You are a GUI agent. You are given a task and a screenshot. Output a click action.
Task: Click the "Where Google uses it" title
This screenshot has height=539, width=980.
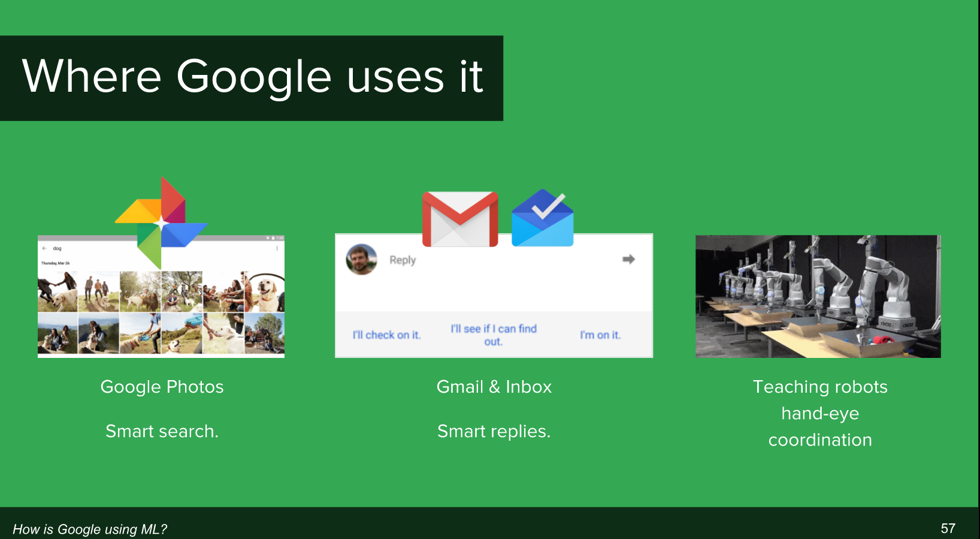point(252,77)
